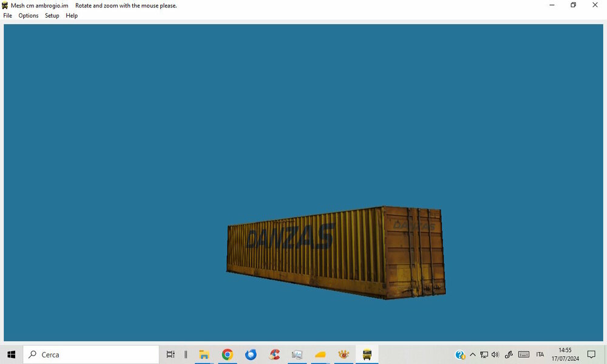The height and width of the screenshot is (364, 607).
Task: Open the Help menu
Action: [x=72, y=16]
